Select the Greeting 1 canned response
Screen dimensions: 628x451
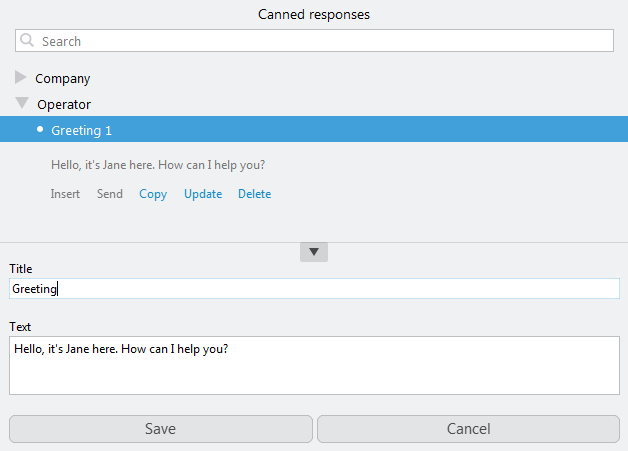(x=81, y=130)
